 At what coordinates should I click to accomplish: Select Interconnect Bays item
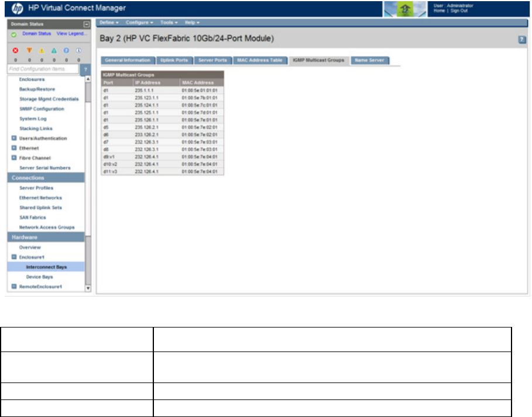click(46, 267)
